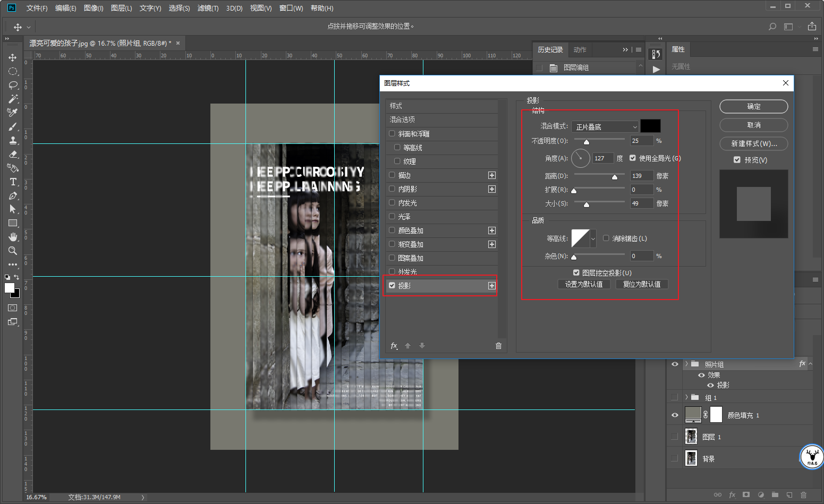
Task: Select the Move tool
Action: [13, 57]
